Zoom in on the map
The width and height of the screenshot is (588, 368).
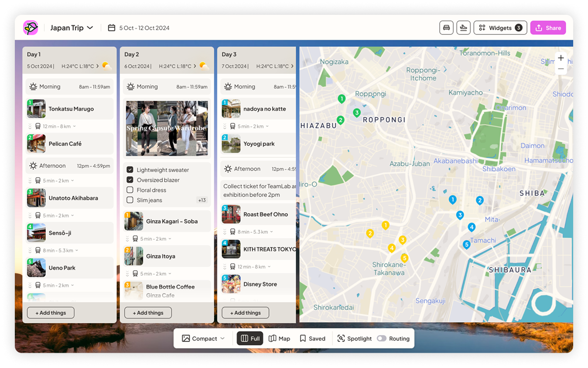(561, 58)
